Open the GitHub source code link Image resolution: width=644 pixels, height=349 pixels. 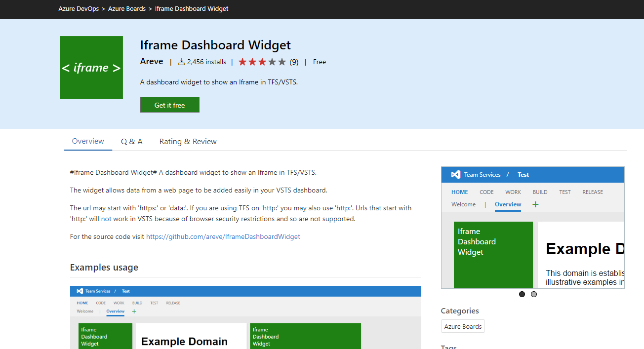223,236
